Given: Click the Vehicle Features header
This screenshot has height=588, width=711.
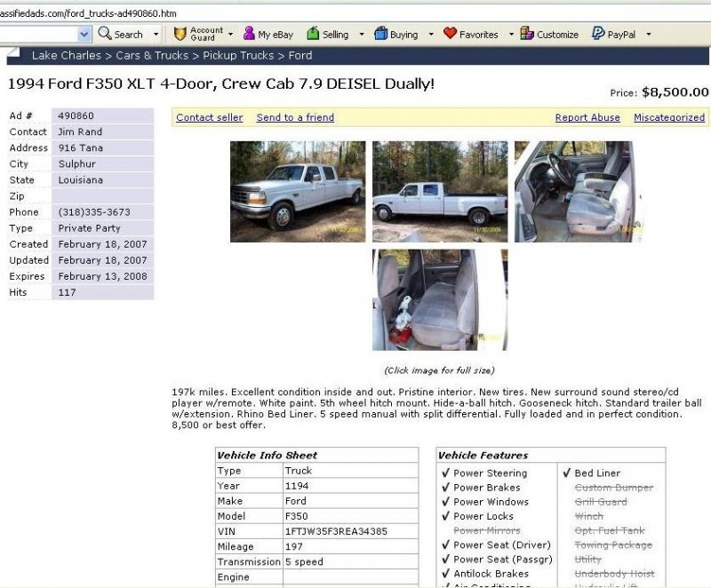Looking at the screenshot, I should pos(483,456).
